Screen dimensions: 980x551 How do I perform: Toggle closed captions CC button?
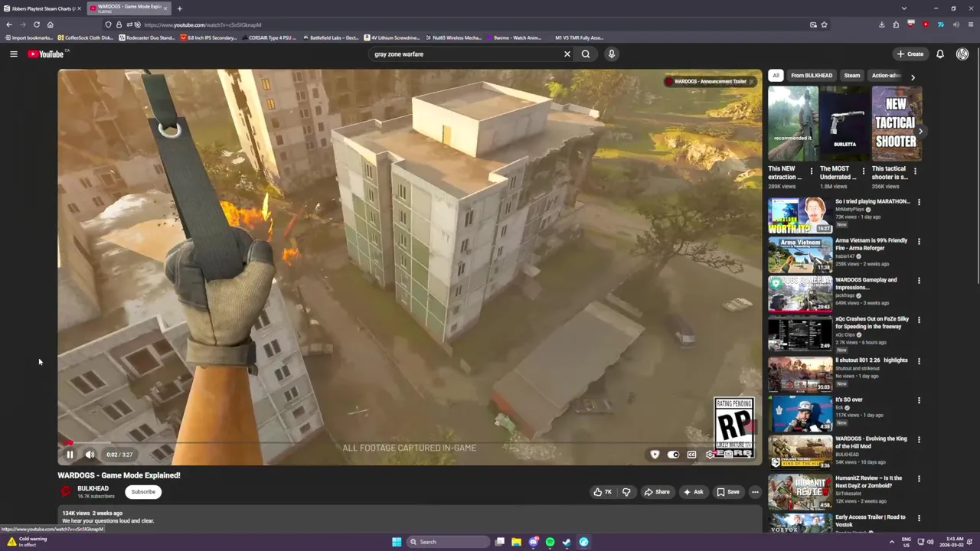691,455
